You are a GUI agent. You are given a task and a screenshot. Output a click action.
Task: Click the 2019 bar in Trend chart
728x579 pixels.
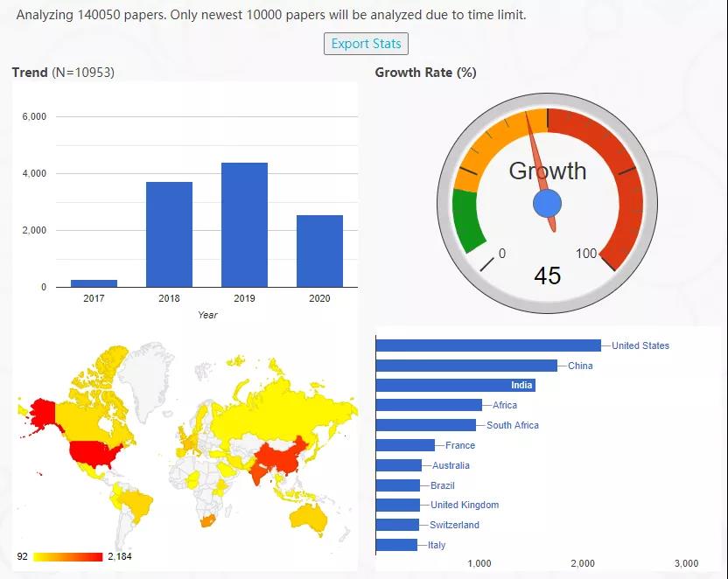244,225
